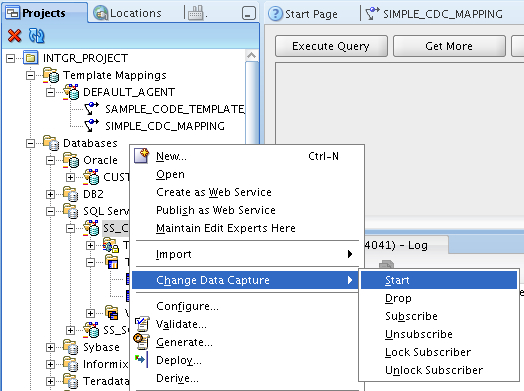Click the Get More button

(x=449, y=46)
